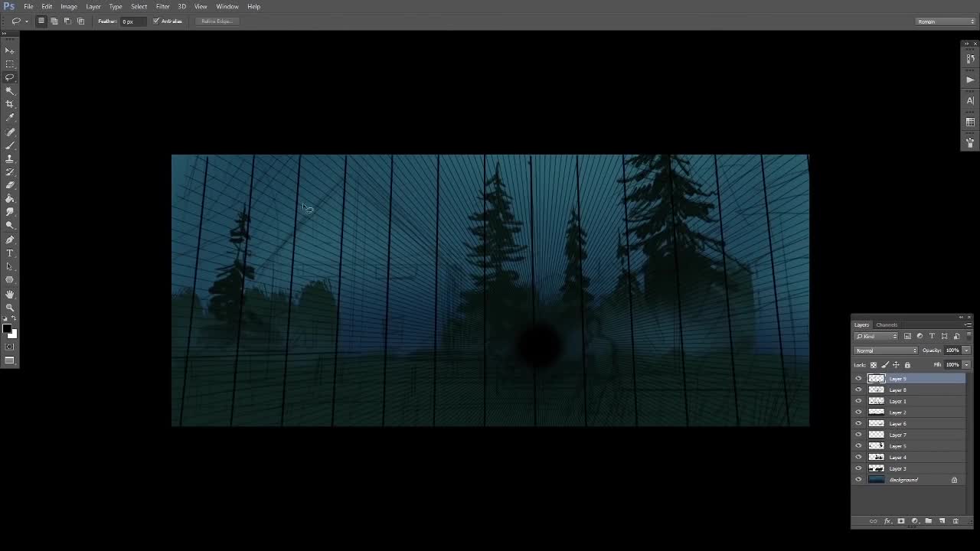
Task: Open the workspace switcher dropdown
Action: (946, 21)
